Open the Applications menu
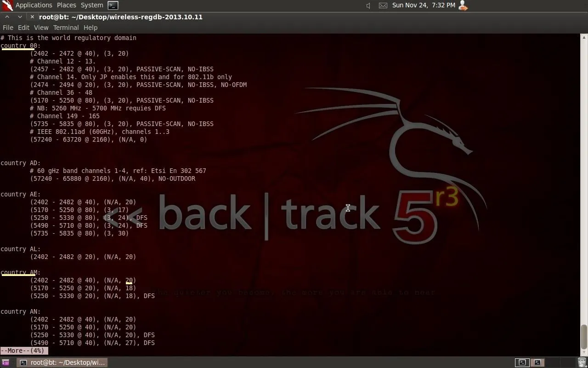This screenshot has width=588, height=368. click(34, 5)
